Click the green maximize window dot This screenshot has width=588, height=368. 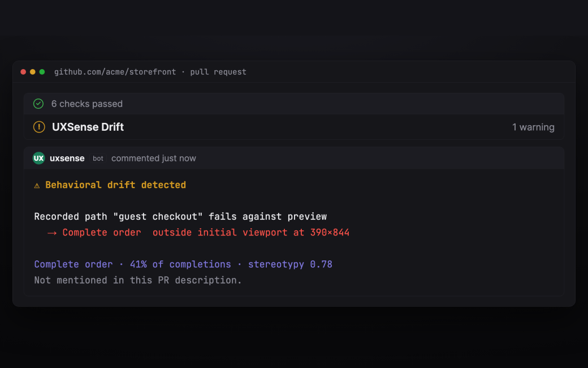coord(42,72)
